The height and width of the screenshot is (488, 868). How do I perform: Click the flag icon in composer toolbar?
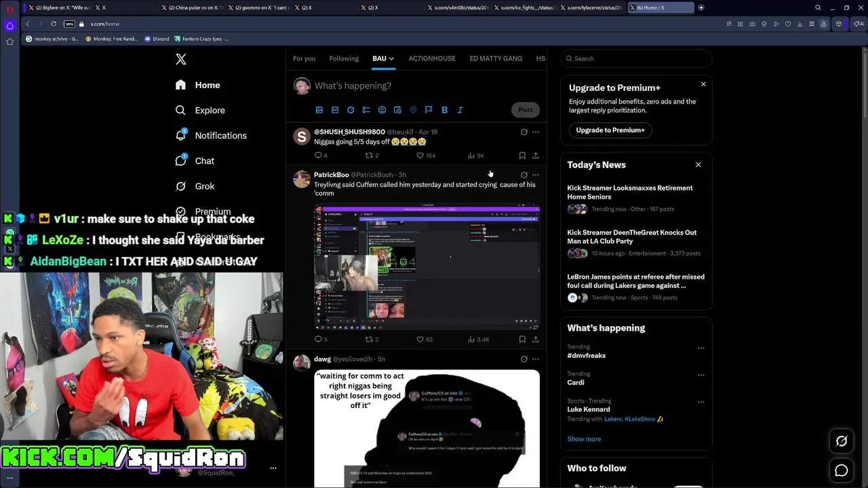click(x=429, y=110)
